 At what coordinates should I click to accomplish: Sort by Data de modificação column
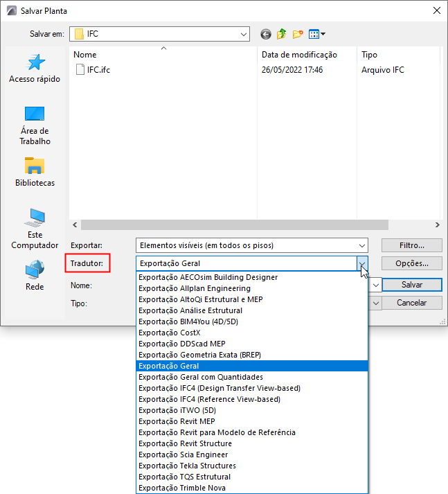[x=307, y=55]
